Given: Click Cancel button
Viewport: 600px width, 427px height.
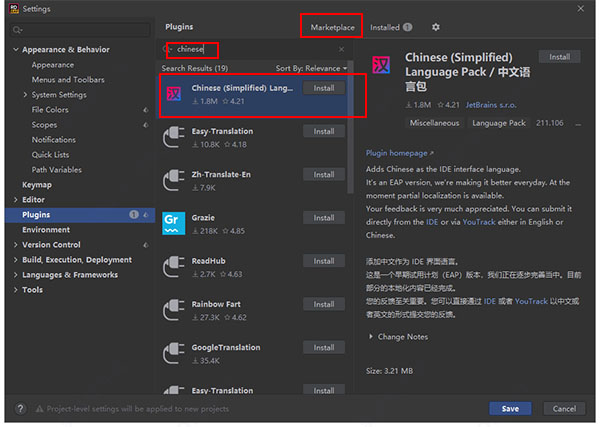Looking at the screenshot, I should [564, 409].
